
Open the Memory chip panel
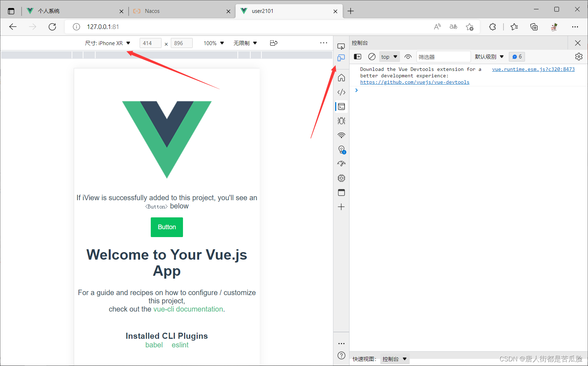coord(341,178)
